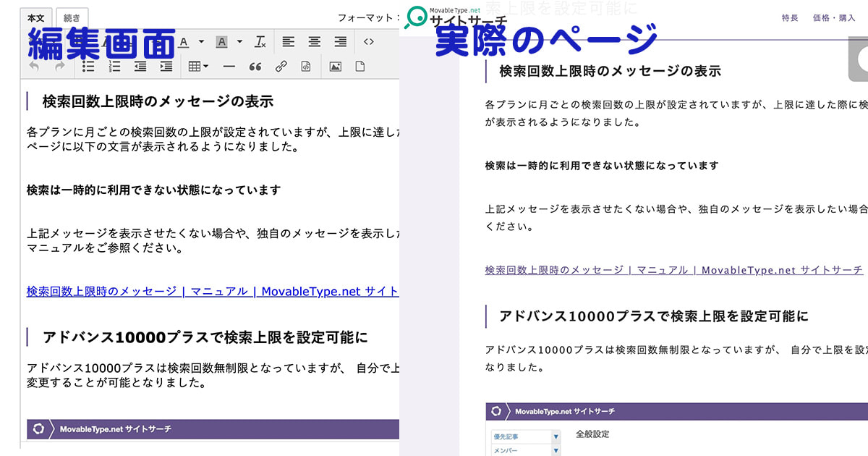Center align text
Viewport: 868px width, 456px height.
tap(314, 42)
